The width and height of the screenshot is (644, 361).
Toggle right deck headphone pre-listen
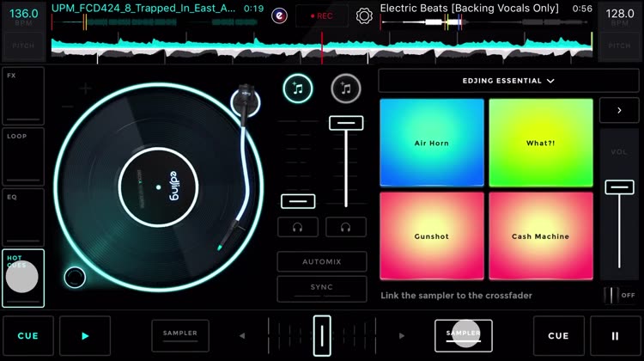[345, 227]
